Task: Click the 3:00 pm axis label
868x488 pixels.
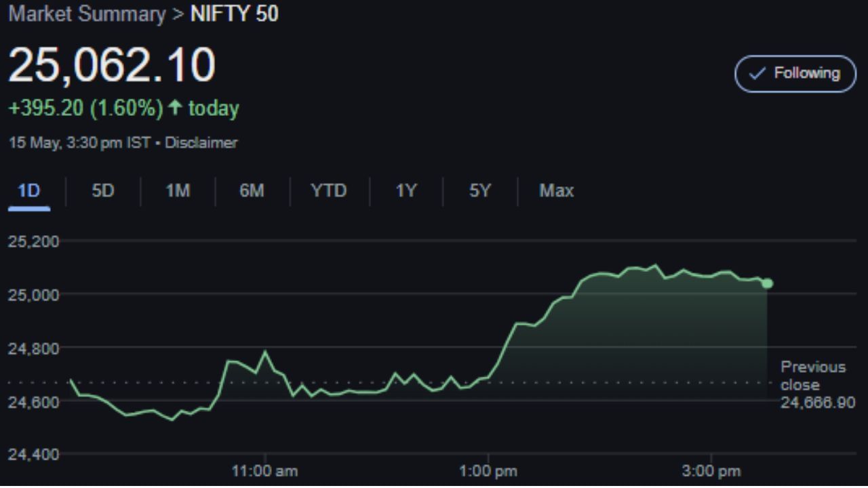Action: 711,471
